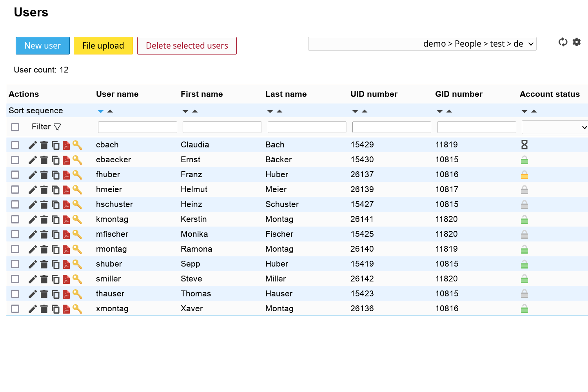588x392 pixels.
Task: Click the File upload button
Action: coord(103,45)
